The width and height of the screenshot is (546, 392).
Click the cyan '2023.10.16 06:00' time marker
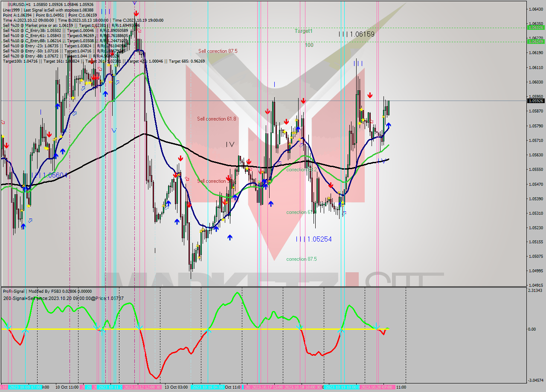[208, 387]
